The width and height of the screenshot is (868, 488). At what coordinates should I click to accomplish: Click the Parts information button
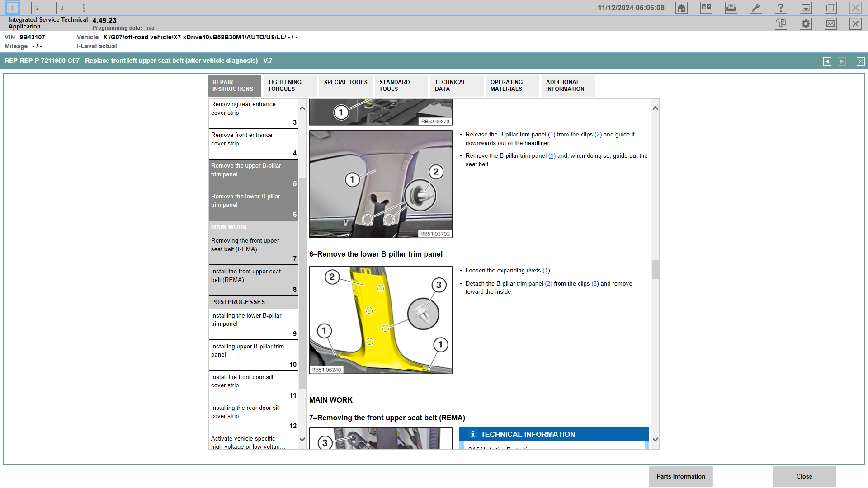pos(680,476)
